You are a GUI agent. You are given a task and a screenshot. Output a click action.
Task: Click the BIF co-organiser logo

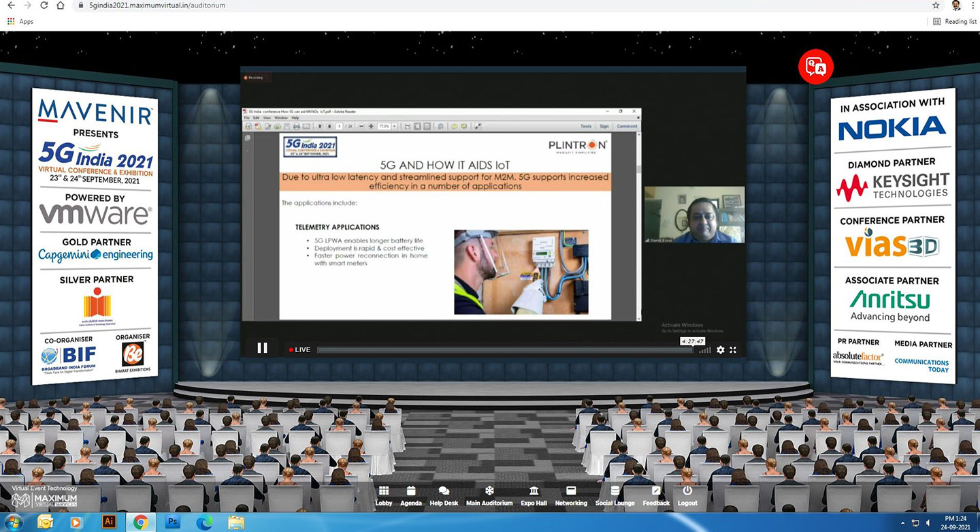coord(68,358)
